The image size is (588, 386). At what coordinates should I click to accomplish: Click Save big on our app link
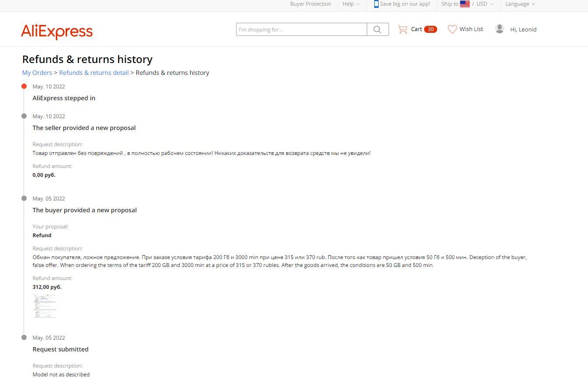[405, 4]
